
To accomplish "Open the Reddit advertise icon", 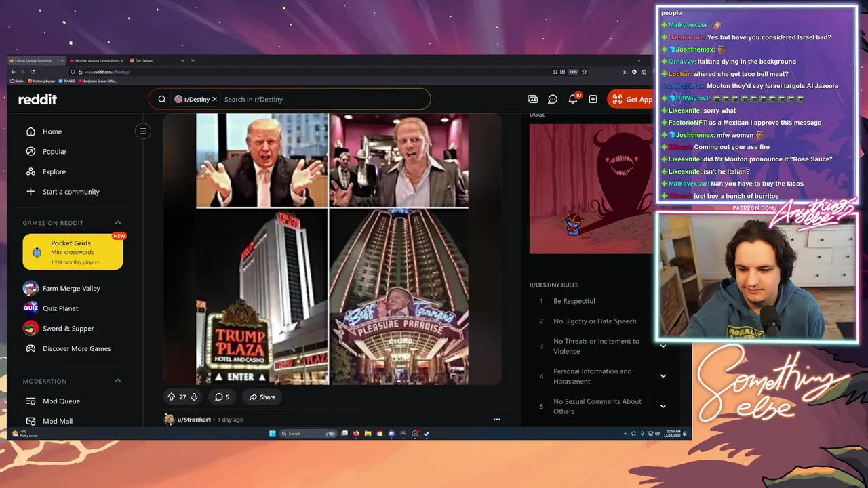I will pyautogui.click(x=532, y=99).
